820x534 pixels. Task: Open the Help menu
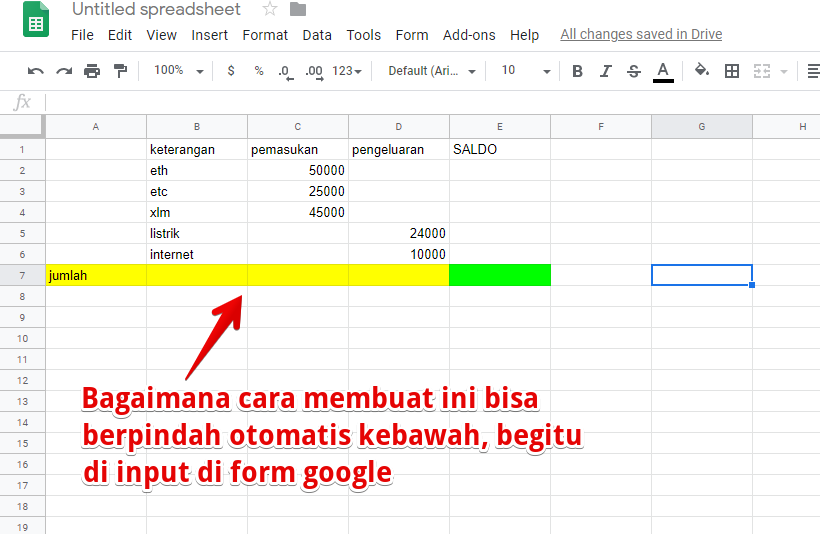click(x=525, y=35)
